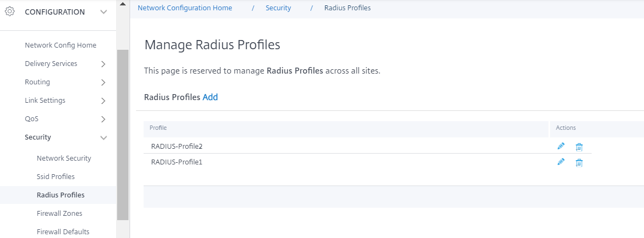Edit RADIUS-Profile2 with the pencil icon
The height and width of the screenshot is (238, 644).
tap(561, 146)
